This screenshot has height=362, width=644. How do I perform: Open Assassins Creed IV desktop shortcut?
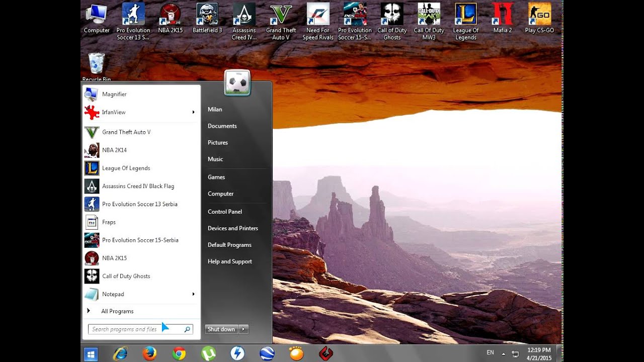pyautogui.click(x=244, y=22)
